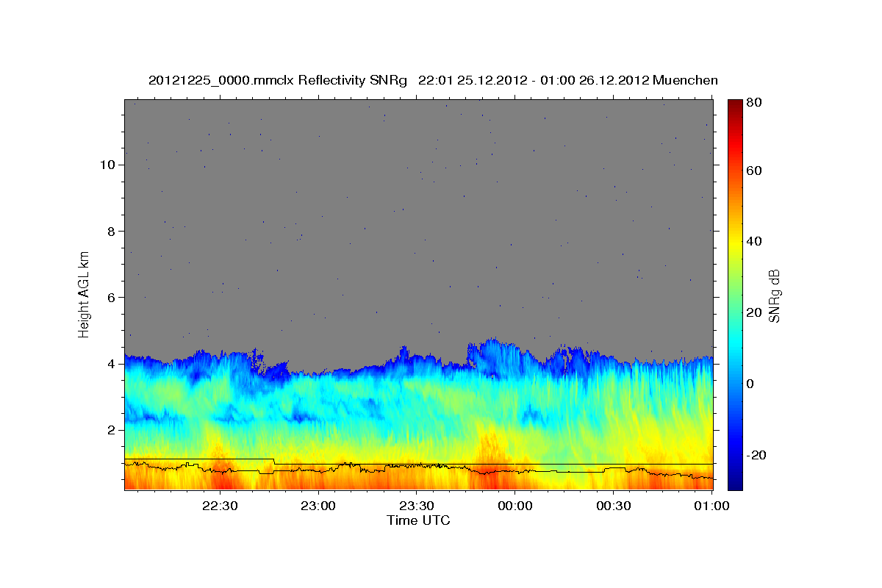Image resolution: width=882 pixels, height=588 pixels.
Task: Click the height tick label 8
Action: pos(110,231)
